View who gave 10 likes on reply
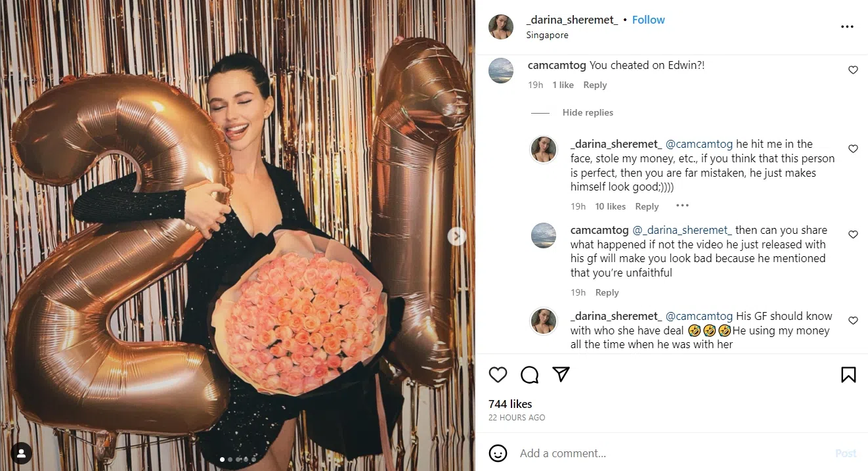Viewport: 868px width, 471px height. [x=610, y=206]
